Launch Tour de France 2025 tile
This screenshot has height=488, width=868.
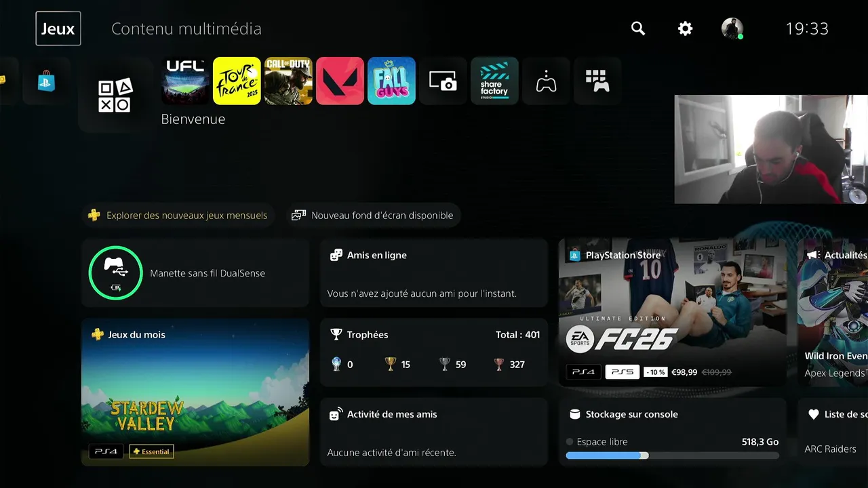[237, 81]
